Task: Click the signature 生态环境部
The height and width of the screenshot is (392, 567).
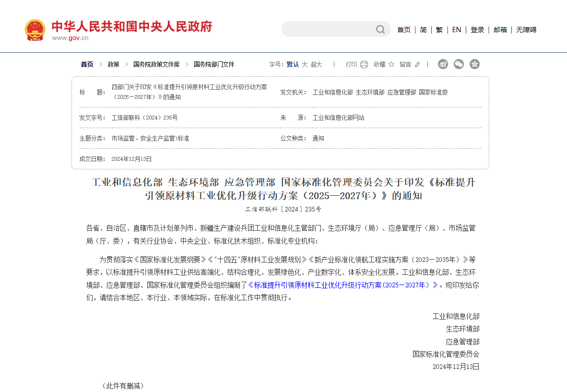Action: click(462, 329)
